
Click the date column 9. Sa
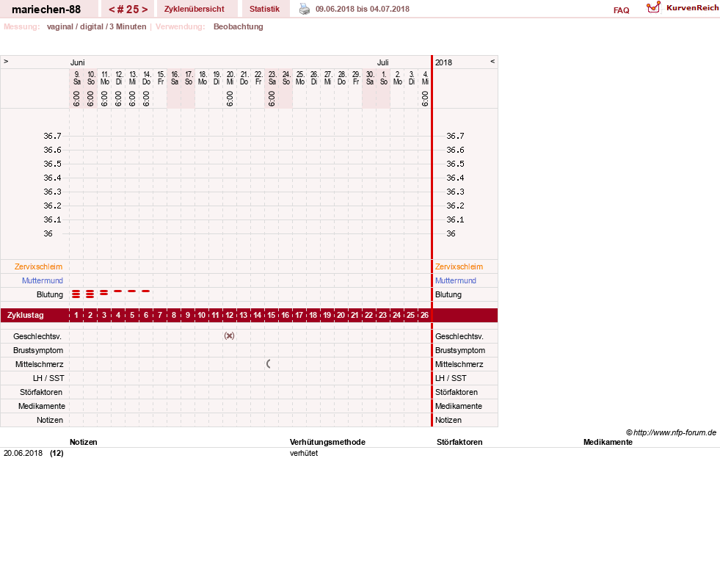(76, 78)
